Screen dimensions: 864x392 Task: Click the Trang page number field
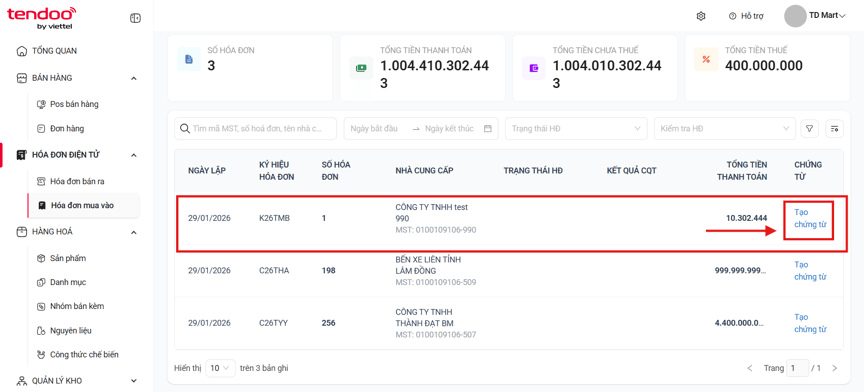(797, 368)
